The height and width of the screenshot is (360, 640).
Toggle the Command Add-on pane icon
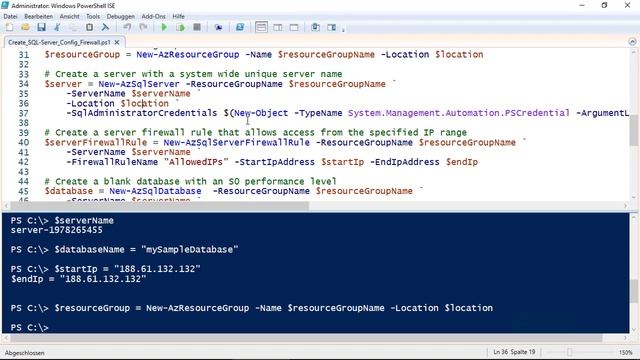point(331,27)
